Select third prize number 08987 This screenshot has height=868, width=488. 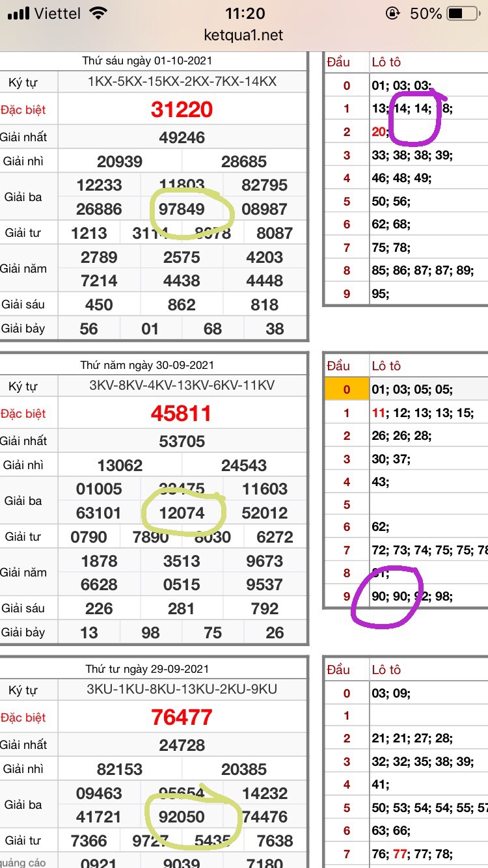tap(264, 209)
